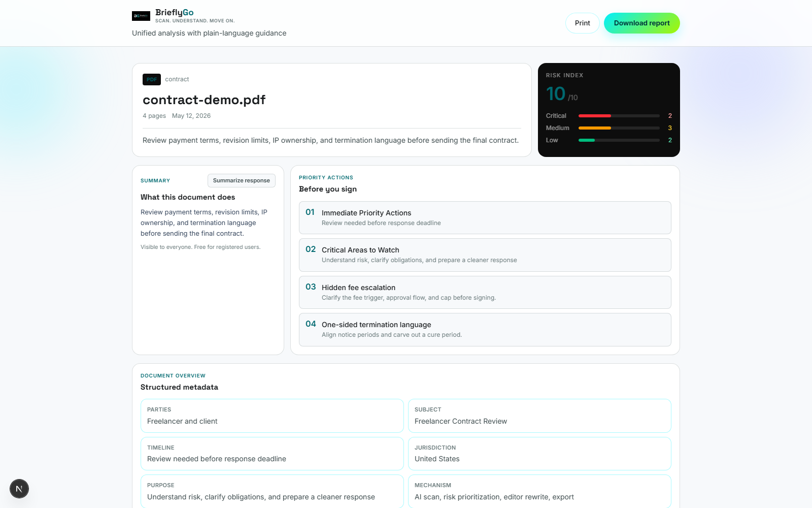
Task: Click the 'SCAN. UNDERSTAND. MOVE ON.' slogan
Action: click(195, 21)
